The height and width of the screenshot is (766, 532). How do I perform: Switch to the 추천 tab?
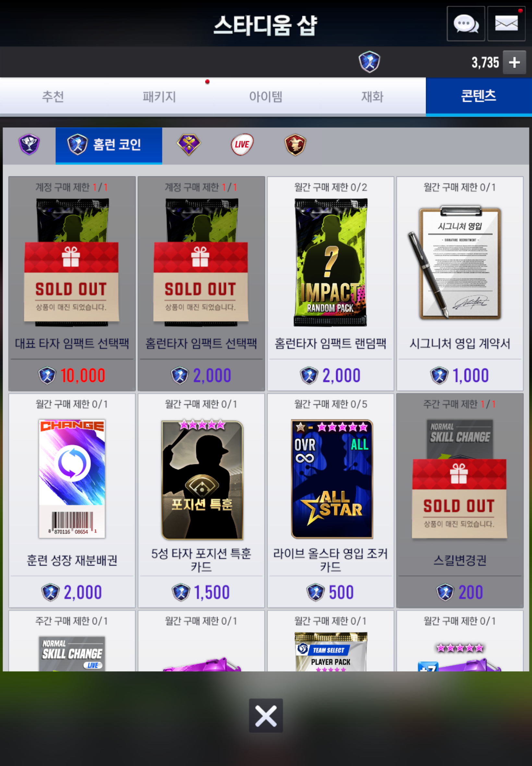53,96
